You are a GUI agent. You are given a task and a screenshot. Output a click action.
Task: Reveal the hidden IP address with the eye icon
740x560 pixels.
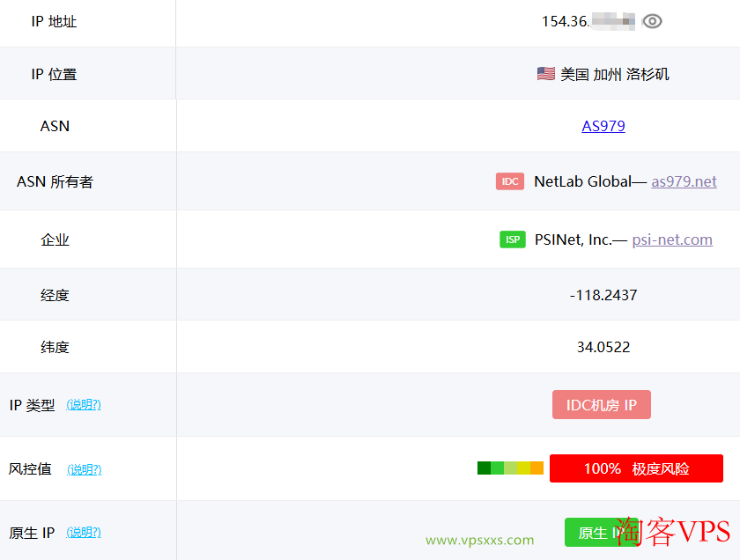(652, 21)
